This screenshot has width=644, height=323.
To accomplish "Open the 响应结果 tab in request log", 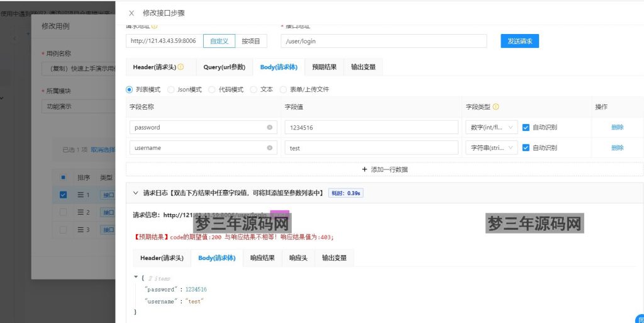I will pyautogui.click(x=262, y=258).
